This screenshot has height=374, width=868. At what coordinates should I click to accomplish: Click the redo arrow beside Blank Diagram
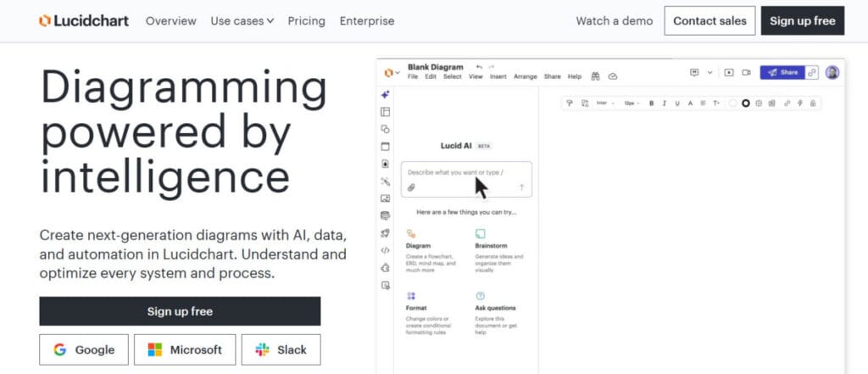coord(491,67)
